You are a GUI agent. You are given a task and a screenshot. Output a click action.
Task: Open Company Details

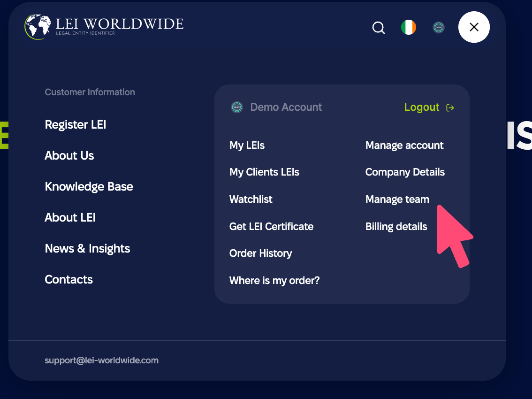(x=405, y=172)
